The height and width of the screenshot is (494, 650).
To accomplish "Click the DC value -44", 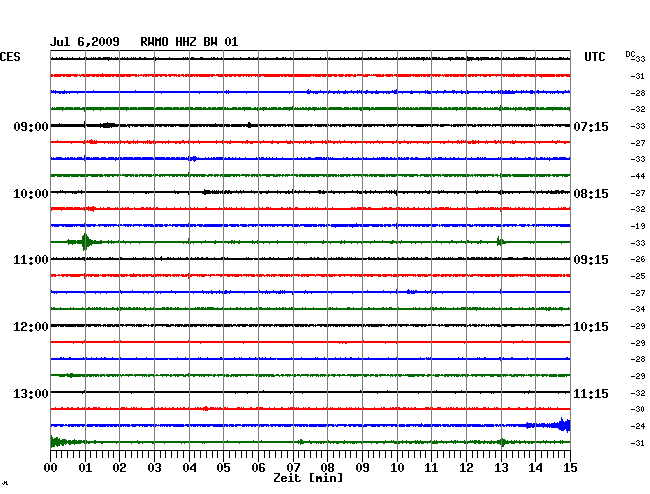I will [638, 176].
